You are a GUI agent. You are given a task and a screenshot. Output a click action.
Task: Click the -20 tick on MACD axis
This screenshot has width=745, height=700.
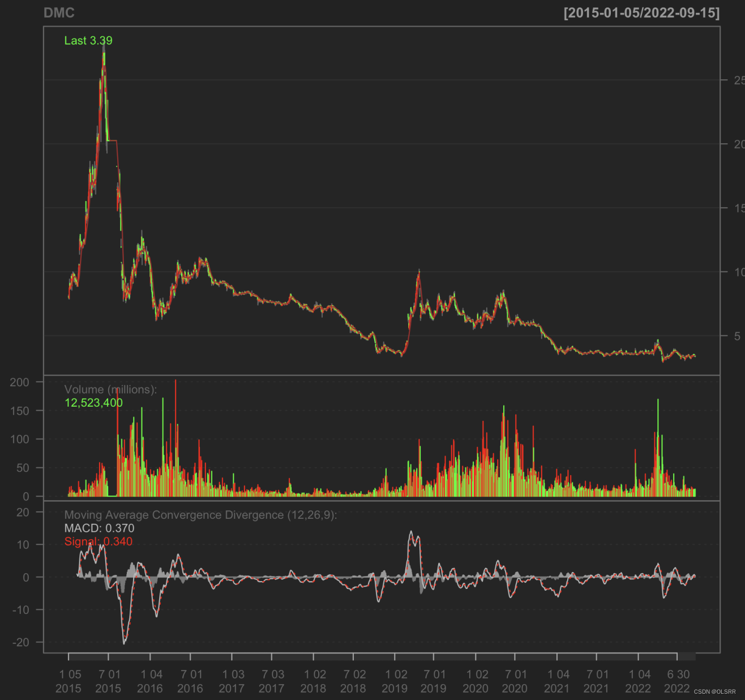coord(21,642)
